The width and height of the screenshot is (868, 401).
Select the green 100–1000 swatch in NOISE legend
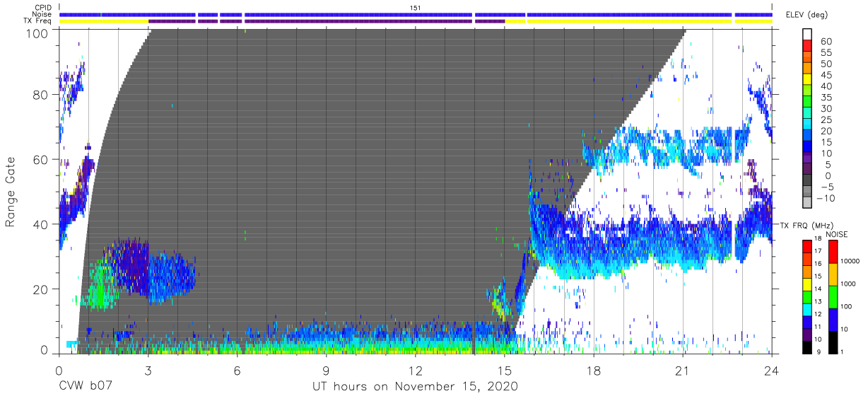[833, 296]
